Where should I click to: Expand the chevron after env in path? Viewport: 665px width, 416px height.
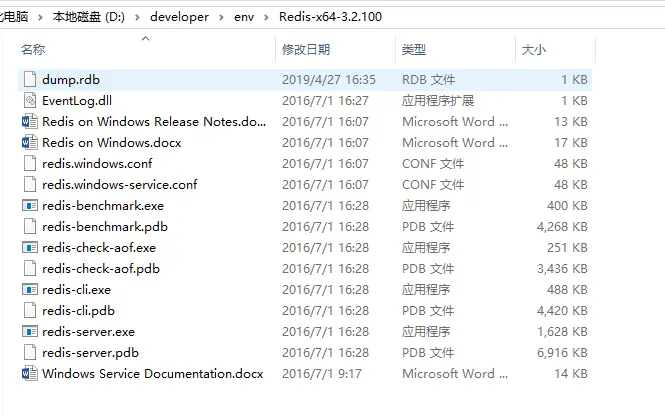click(266, 17)
